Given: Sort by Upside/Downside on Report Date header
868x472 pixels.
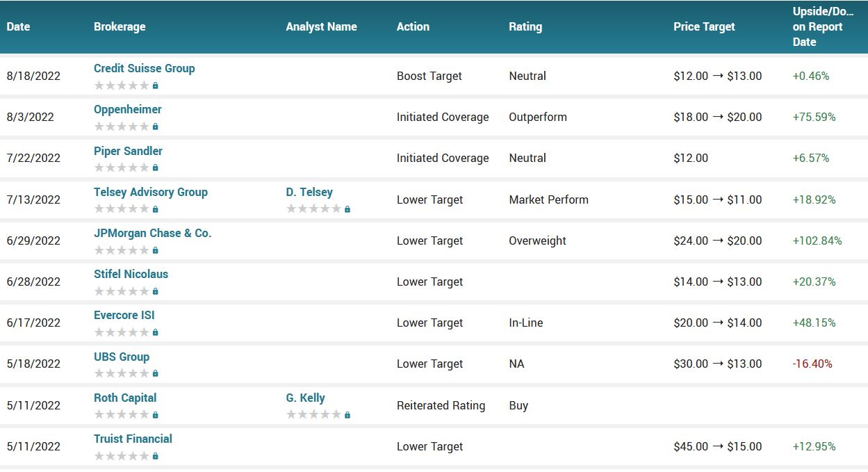Looking at the screenshot, I should pyautogui.click(x=823, y=26).
